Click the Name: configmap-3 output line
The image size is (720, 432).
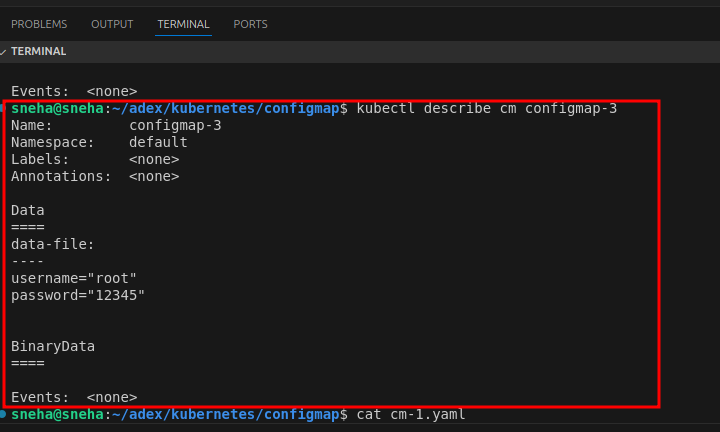pyautogui.click(x=116, y=125)
